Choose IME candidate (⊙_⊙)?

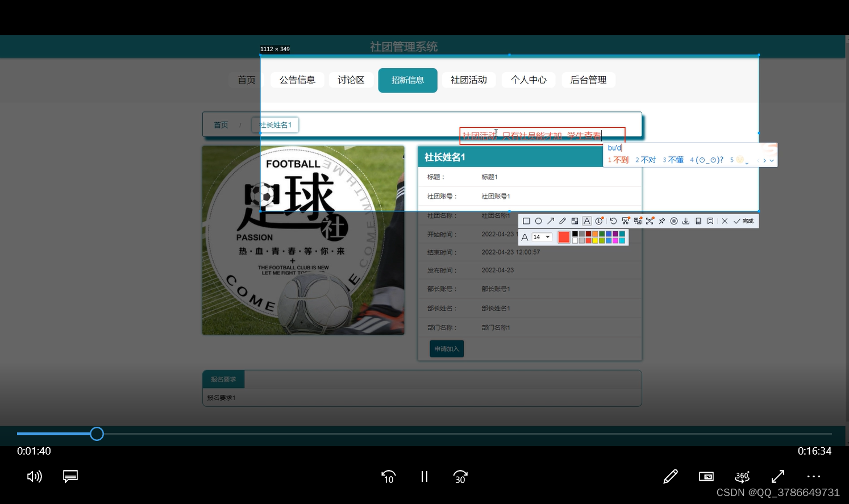coord(706,160)
